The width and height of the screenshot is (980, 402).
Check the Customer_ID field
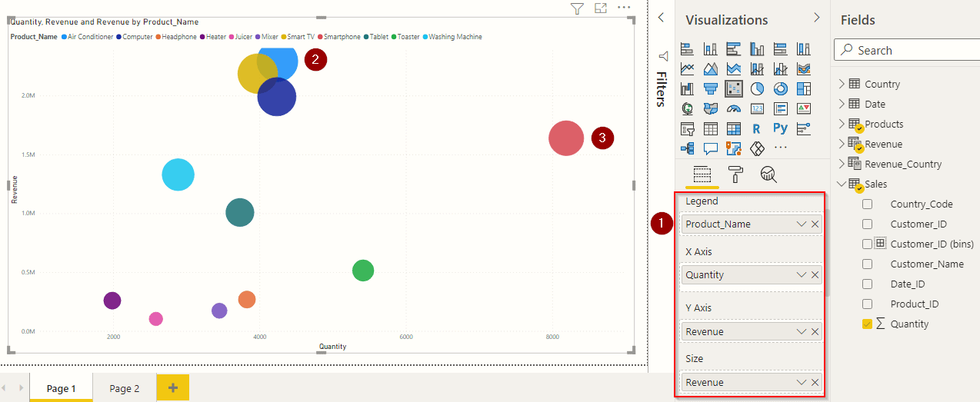pos(868,224)
